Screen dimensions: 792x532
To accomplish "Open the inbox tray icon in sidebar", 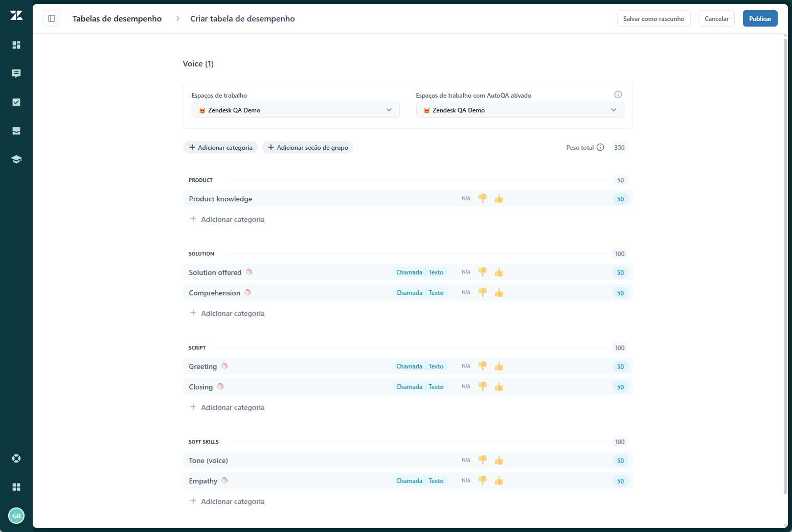I will [16, 131].
